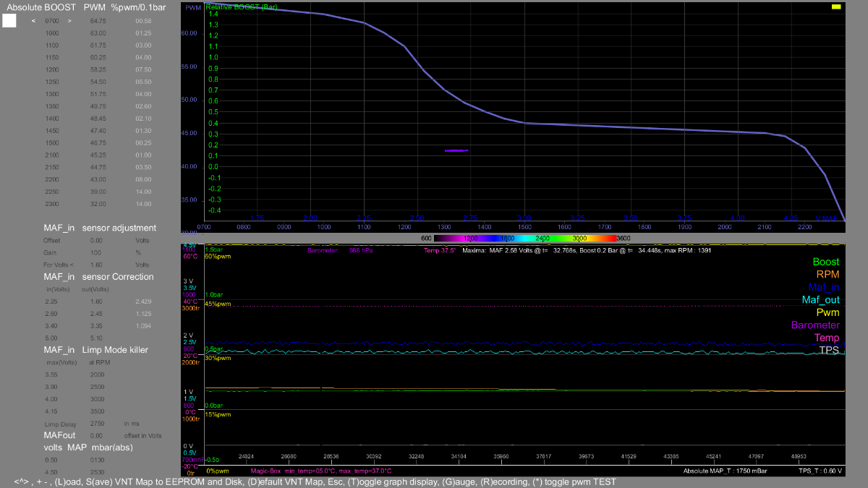Click the 1150 row in Absolute BOOST column
868x488 pixels.
click(52, 57)
